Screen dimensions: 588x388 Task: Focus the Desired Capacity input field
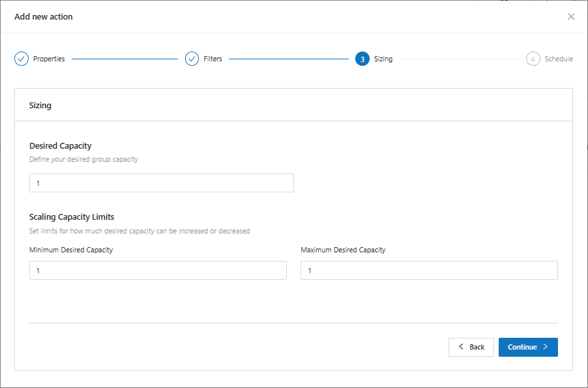[161, 183]
